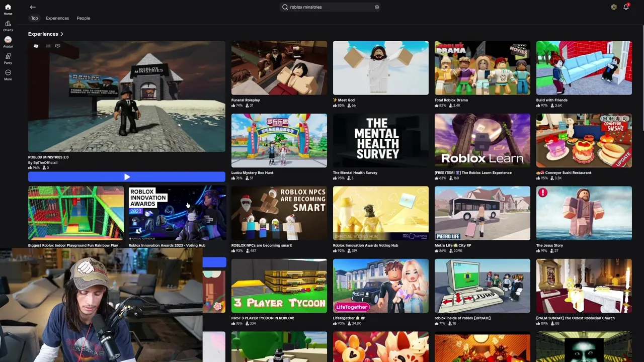Open Roblox Innovation Awards Voting Hub thumbnail
The height and width of the screenshot is (362, 644).
tap(380, 213)
